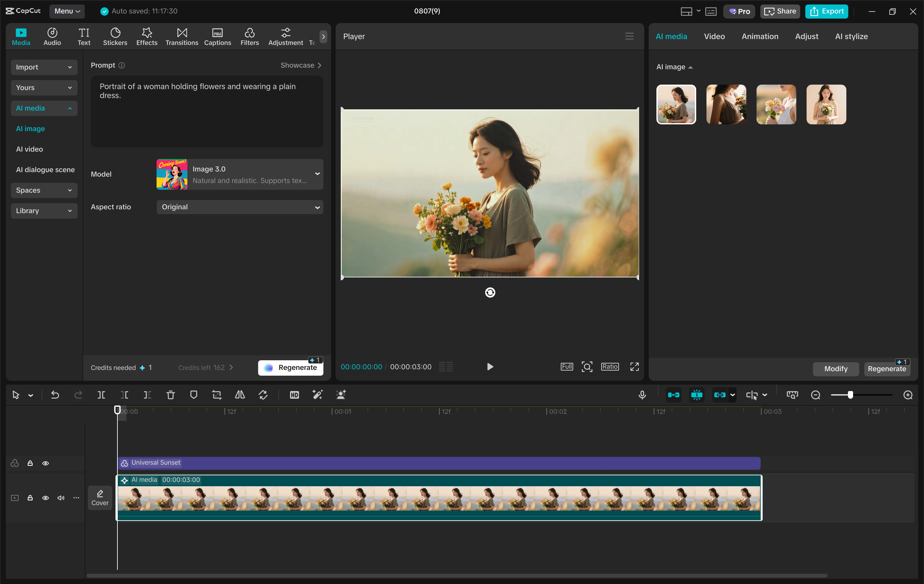The image size is (924, 584).
Task: Expand the Model selection for Image 3.0
Action: (x=317, y=174)
